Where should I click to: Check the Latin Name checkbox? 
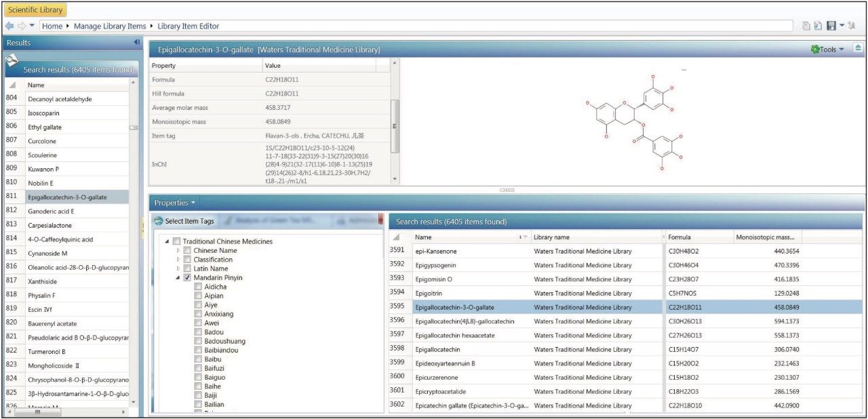(187, 268)
